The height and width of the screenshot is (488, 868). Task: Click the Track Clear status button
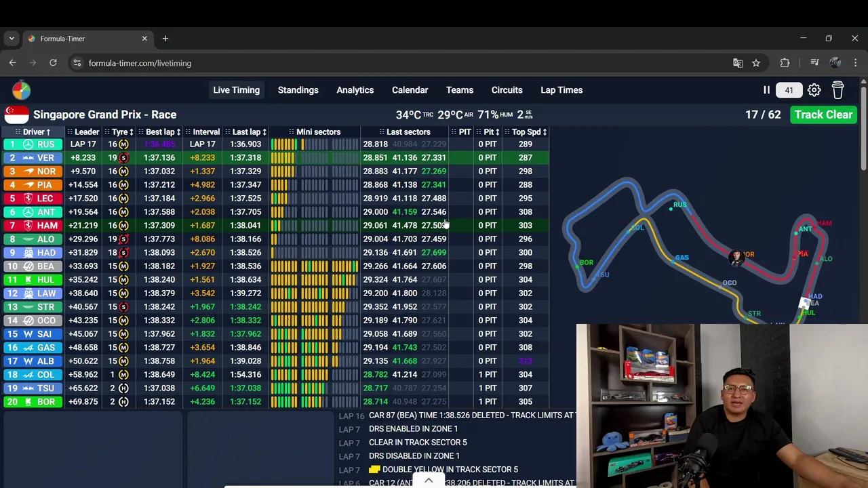tap(823, 115)
